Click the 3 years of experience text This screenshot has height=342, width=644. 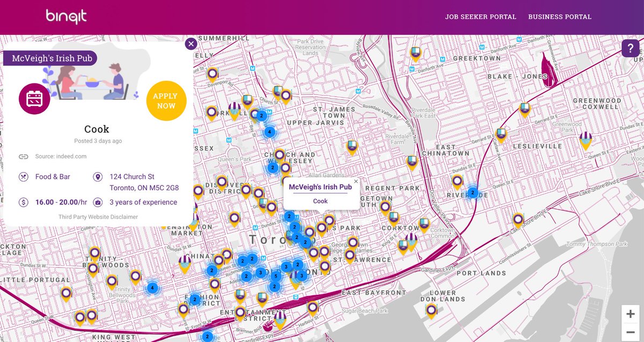pyautogui.click(x=143, y=202)
